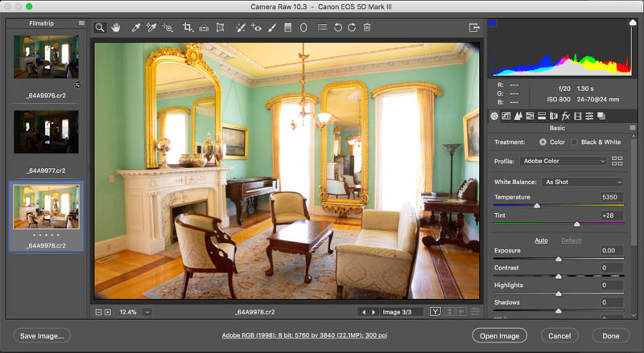Viewport: 644px width, 353px height.
Task: Open the White Balance As Shot dropdown
Action: click(x=583, y=182)
